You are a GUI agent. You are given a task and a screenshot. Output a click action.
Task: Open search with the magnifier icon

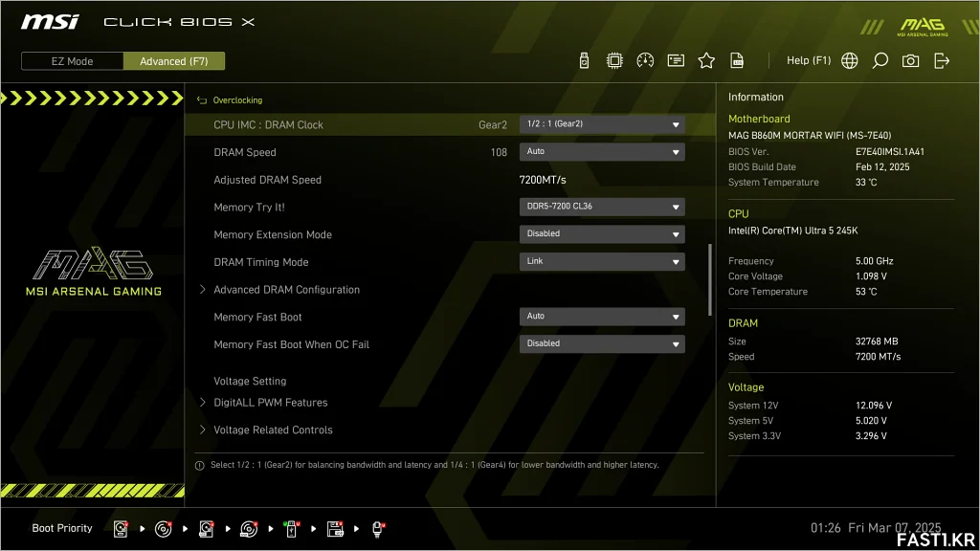tap(880, 60)
